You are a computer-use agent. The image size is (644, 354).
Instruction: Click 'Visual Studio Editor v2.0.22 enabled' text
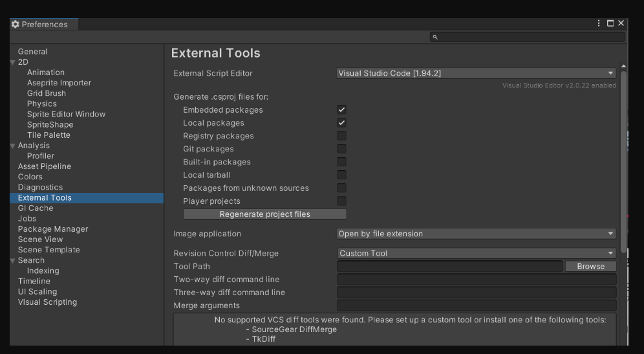(559, 85)
